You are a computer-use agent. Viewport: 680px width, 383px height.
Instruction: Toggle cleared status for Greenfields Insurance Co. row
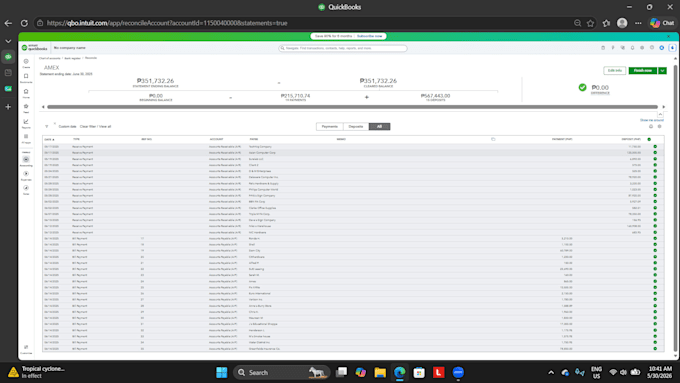tap(655, 349)
